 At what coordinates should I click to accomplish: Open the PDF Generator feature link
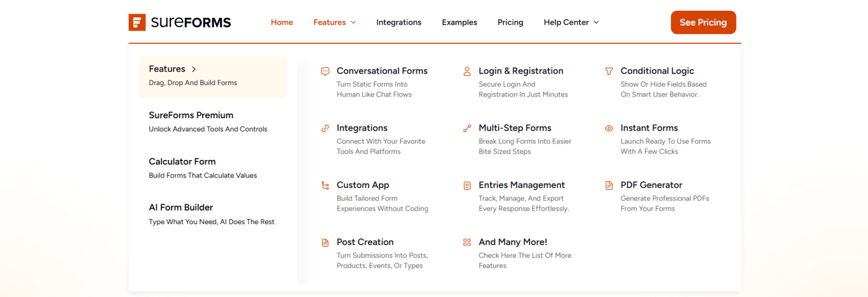coord(651,185)
